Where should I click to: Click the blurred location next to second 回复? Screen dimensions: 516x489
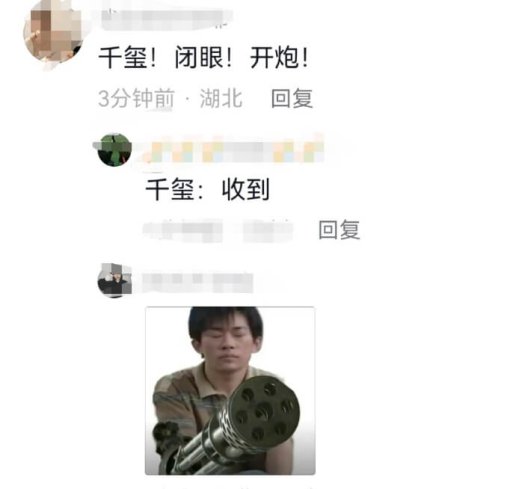[x=268, y=231]
